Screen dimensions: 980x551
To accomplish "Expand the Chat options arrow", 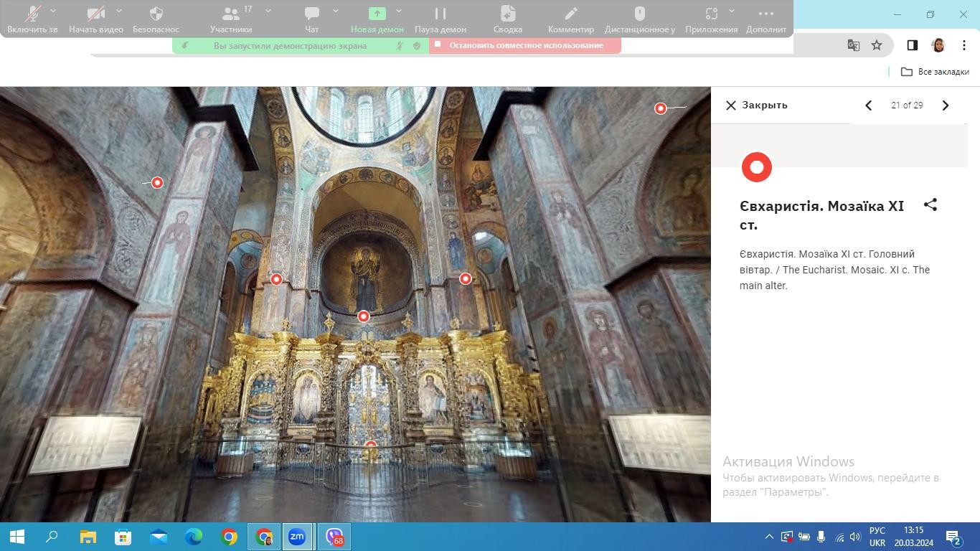I will point(335,11).
